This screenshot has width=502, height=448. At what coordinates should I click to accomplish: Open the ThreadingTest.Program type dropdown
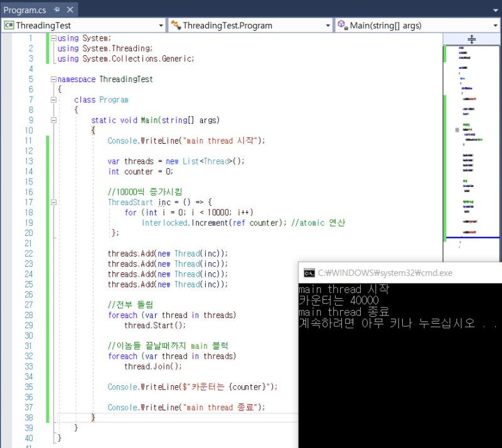328,26
